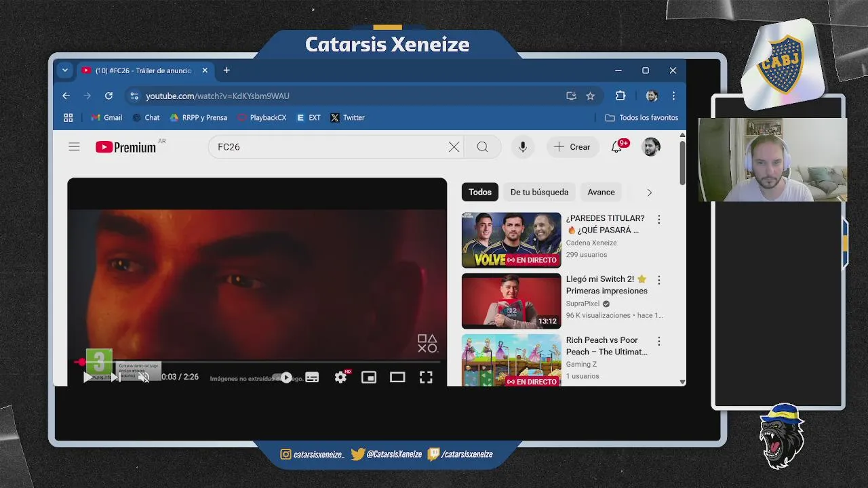Open the apps grid in bookmarks bar
Screen dimensions: 868x488
click(68, 118)
